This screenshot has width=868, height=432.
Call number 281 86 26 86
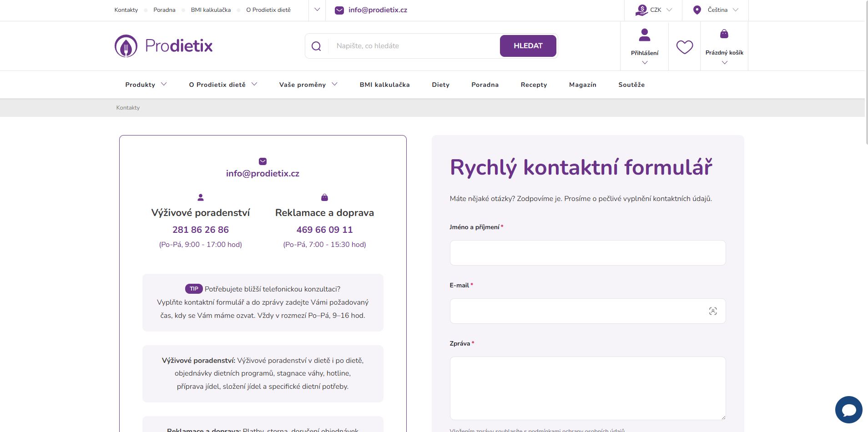[201, 230]
